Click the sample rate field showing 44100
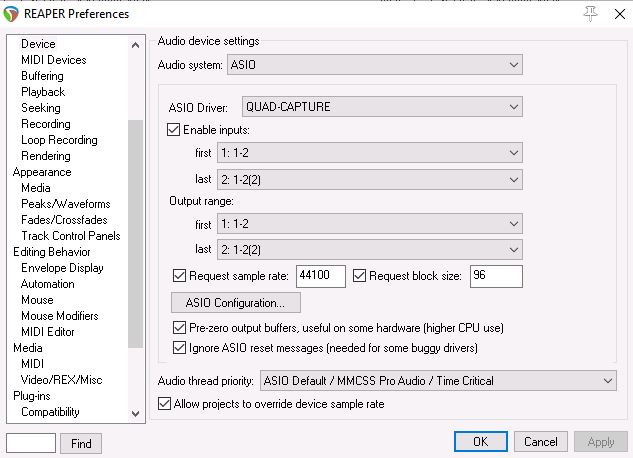This screenshot has height=458, width=633. click(x=321, y=276)
